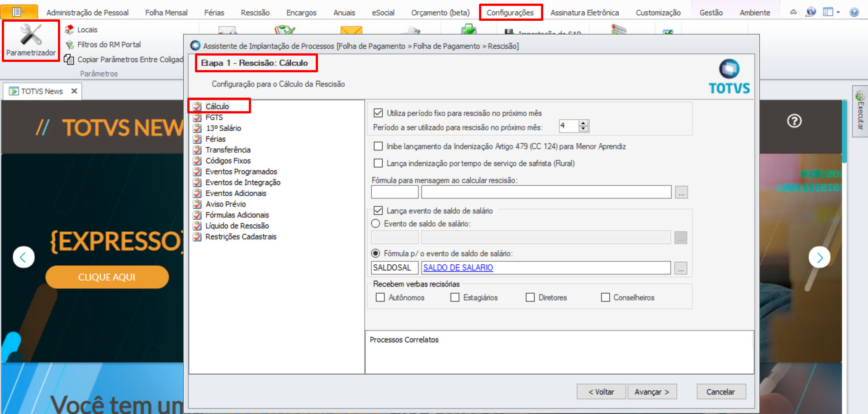The image size is (868, 414).
Task: Click the Cálculo step icon in the list
Action: tap(197, 107)
